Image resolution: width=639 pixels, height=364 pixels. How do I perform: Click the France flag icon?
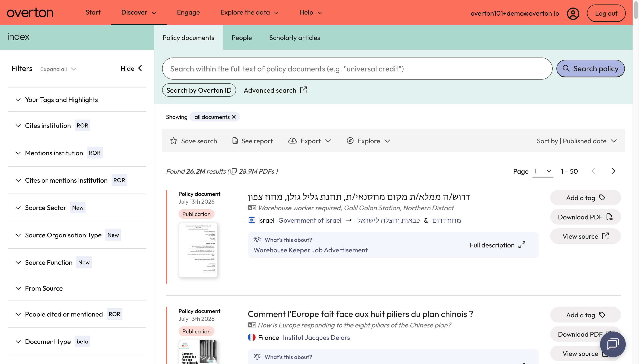tap(251, 337)
